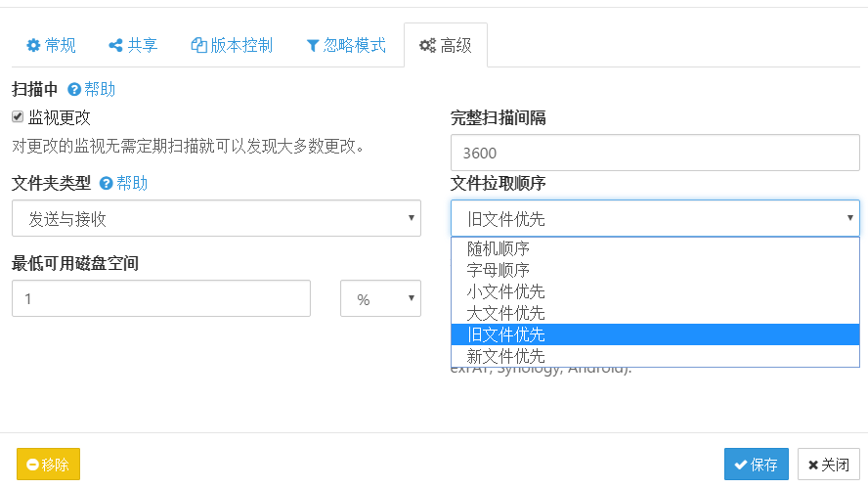Image resolution: width=868 pixels, height=488 pixels.
Task: Click the copy icon on 版本控制 tab
Action: pos(198,46)
